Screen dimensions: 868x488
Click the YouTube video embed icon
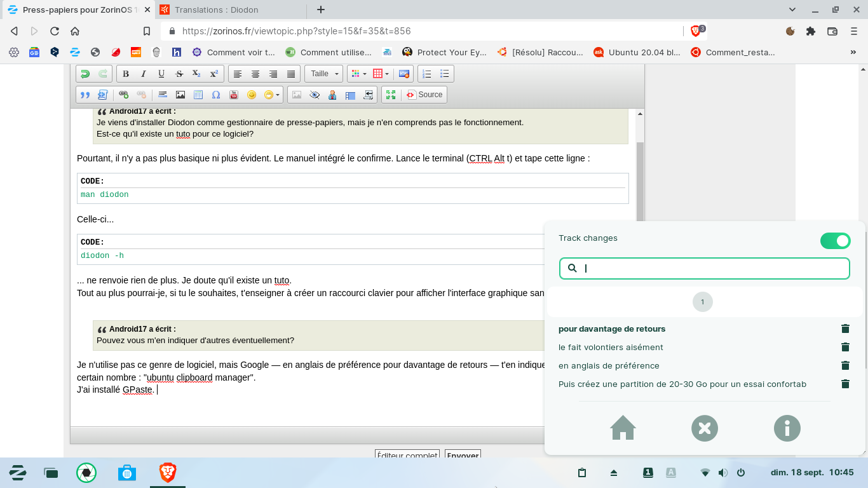pos(234,95)
